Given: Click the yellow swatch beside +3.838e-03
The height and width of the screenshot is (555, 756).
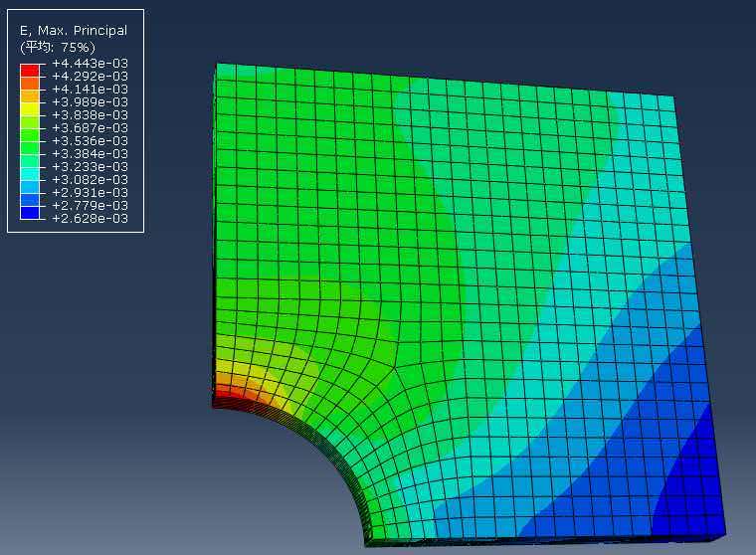Looking at the screenshot, I should (x=30, y=109).
